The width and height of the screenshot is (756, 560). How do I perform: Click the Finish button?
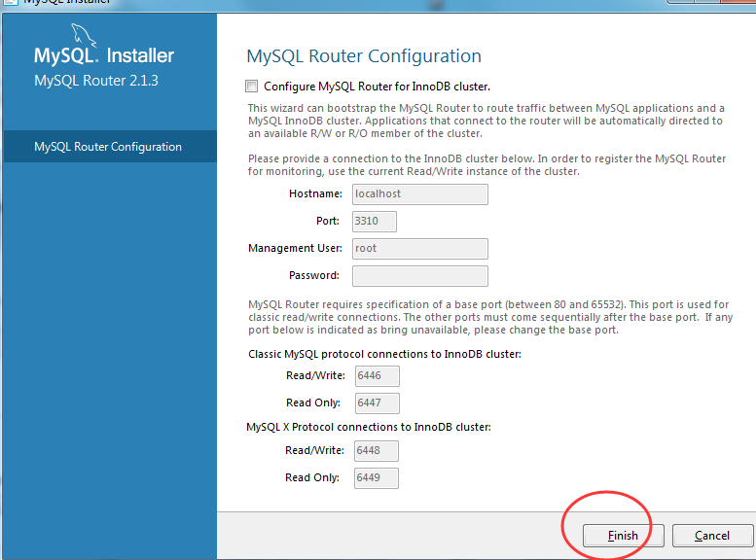623,536
